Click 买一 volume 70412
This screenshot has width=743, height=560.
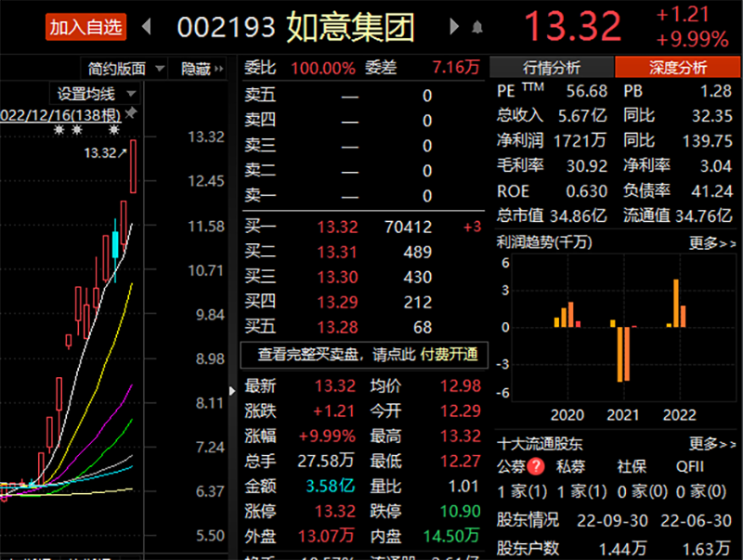tap(408, 227)
